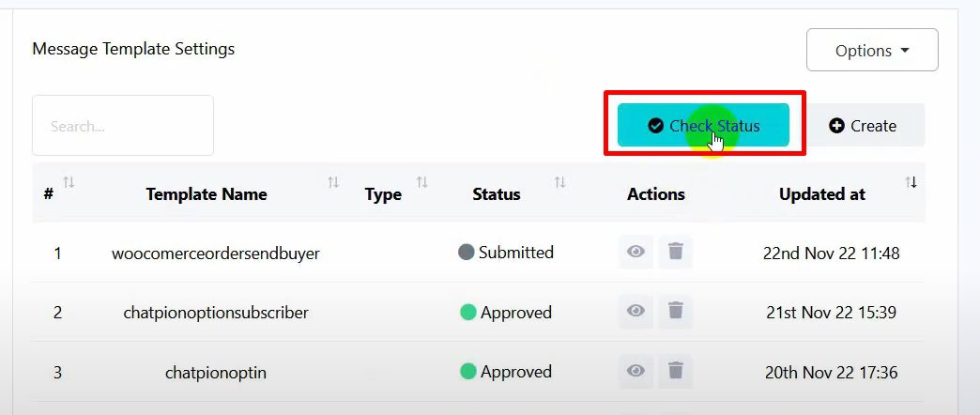Screen dimensions: 980x415
Task: Delete the woocomerceordersendbuyer template via trash icon
Action: (675, 253)
